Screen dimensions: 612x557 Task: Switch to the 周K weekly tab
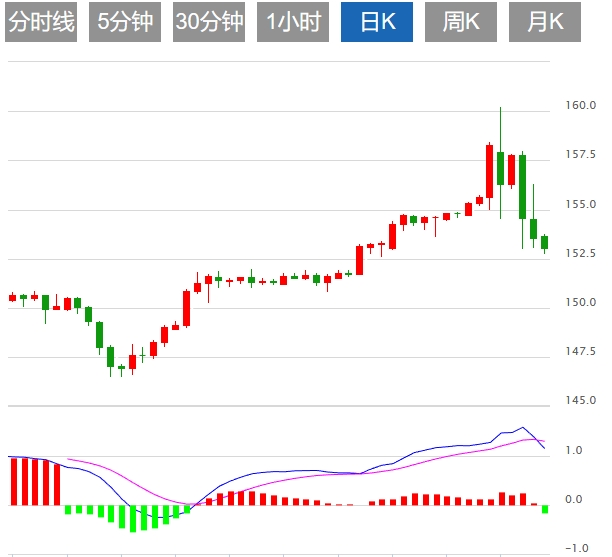[x=461, y=22]
